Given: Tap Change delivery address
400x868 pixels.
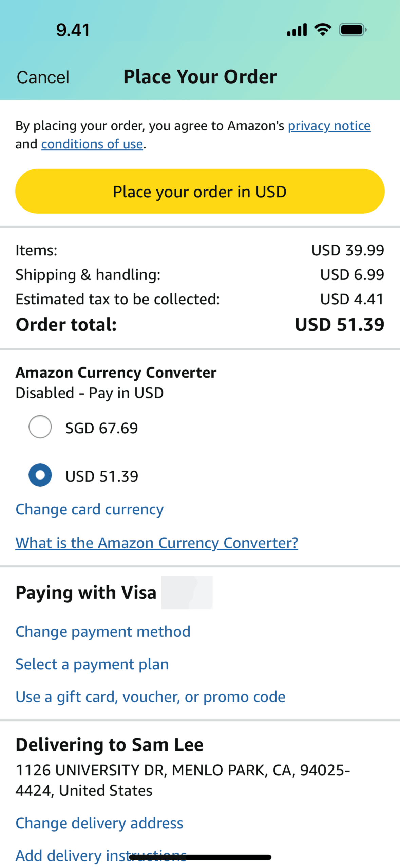Looking at the screenshot, I should point(99,823).
